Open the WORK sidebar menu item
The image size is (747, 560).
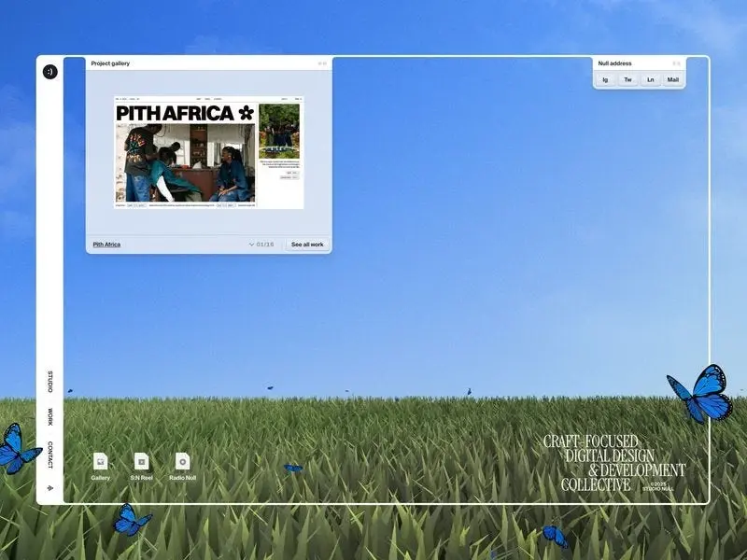pos(50,416)
